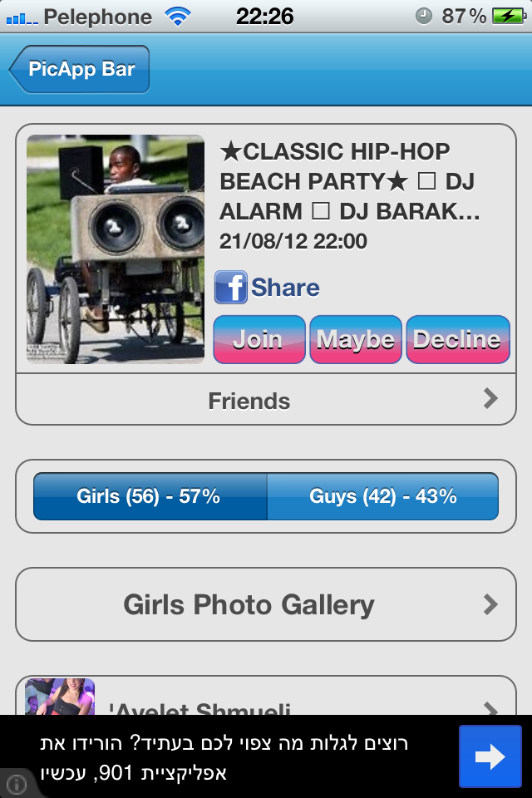Image resolution: width=532 pixels, height=798 pixels.
Task: Select the Girls (56) - 57% segment
Action: click(150, 496)
